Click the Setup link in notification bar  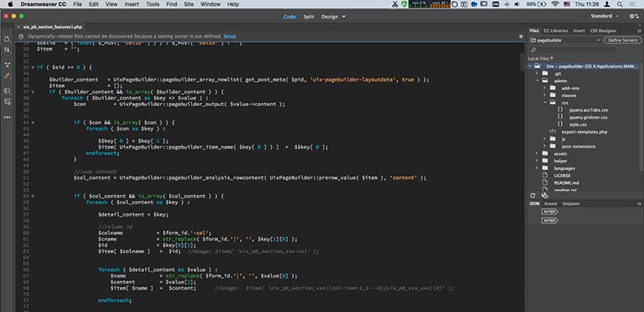(x=229, y=36)
